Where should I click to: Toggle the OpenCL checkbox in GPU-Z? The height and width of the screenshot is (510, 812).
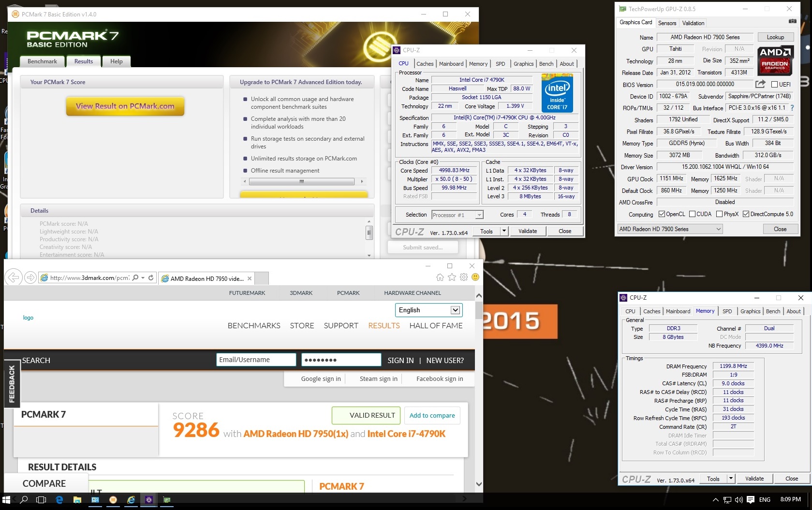(662, 214)
